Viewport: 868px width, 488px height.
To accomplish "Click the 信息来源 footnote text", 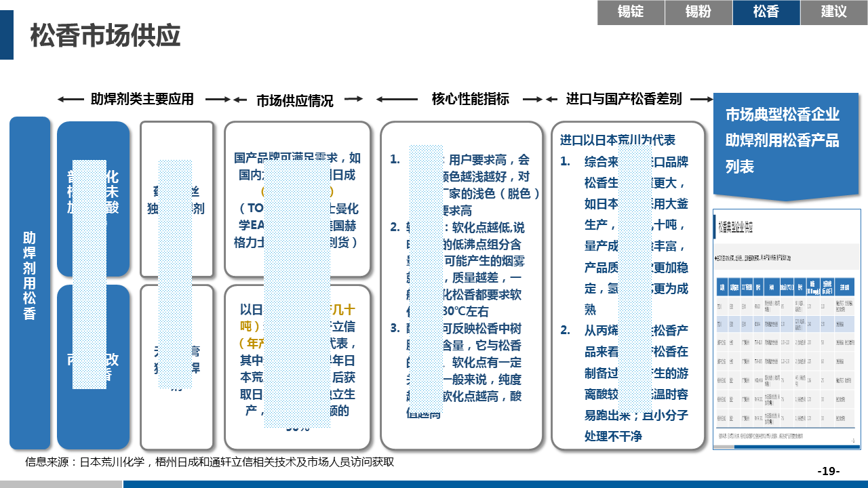I will 210,462.
